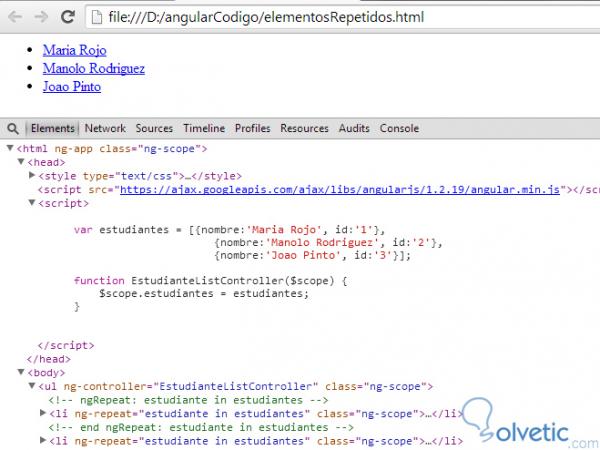Click the 'Manolo Rodriguez' id:'2' code line
The image size is (600, 450).
328,243
